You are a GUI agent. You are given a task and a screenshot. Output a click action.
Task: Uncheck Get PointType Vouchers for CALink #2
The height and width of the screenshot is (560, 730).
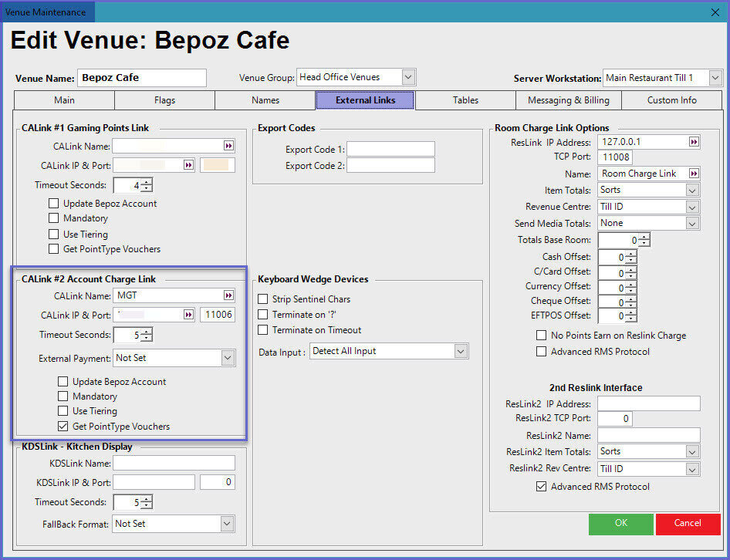click(63, 426)
